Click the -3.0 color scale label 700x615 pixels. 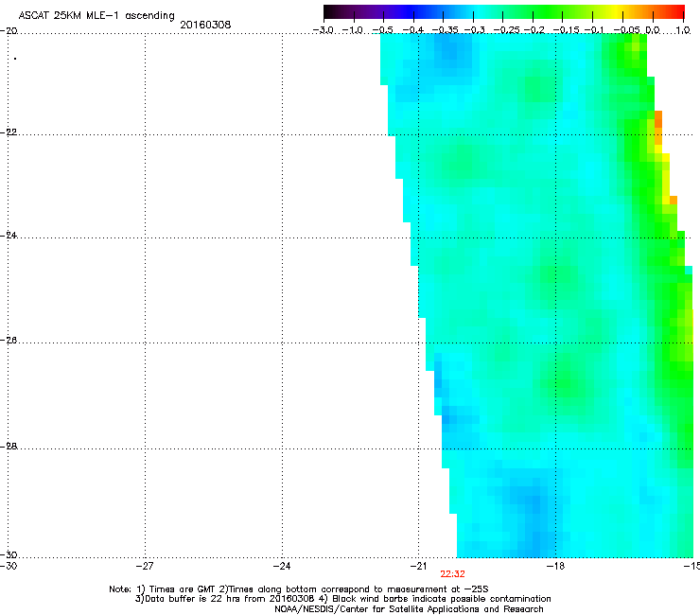click(x=324, y=30)
